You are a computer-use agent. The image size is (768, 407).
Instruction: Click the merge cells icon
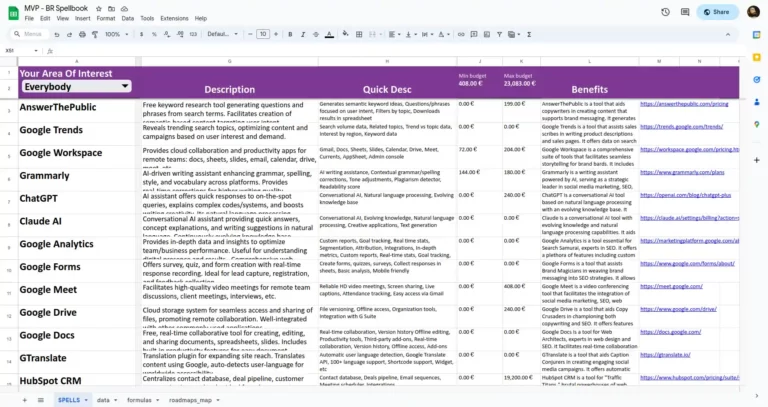point(372,34)
